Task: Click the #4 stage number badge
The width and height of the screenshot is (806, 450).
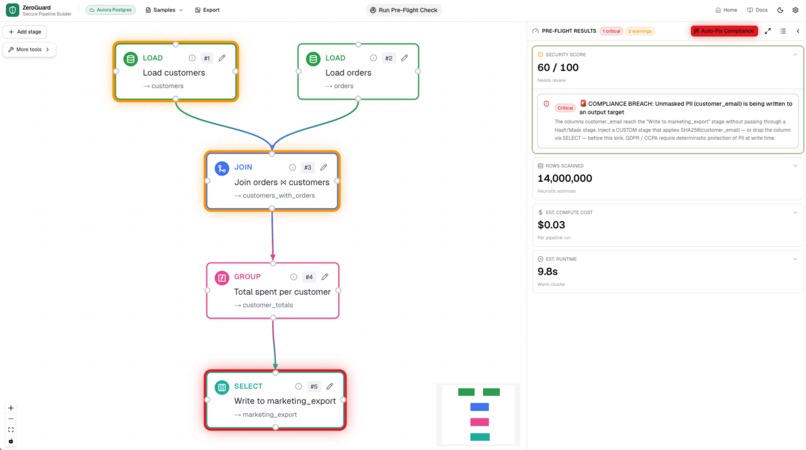Action: pos(309,277)
